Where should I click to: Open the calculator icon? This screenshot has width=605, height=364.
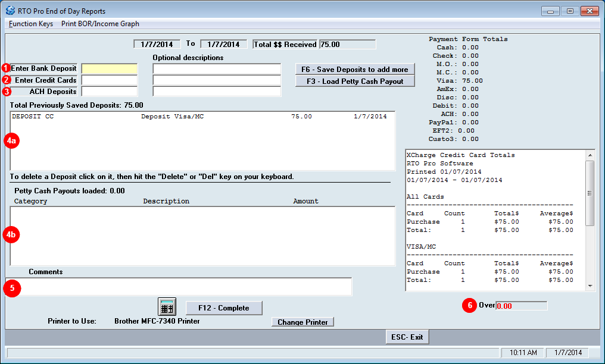click(167, 307)
